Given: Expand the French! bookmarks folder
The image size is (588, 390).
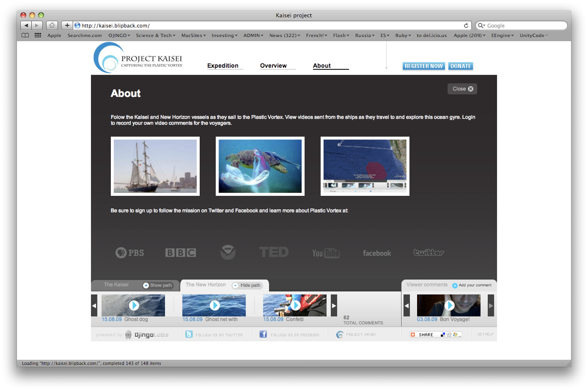Looking at the screenshot, I should tap(317, 35).
